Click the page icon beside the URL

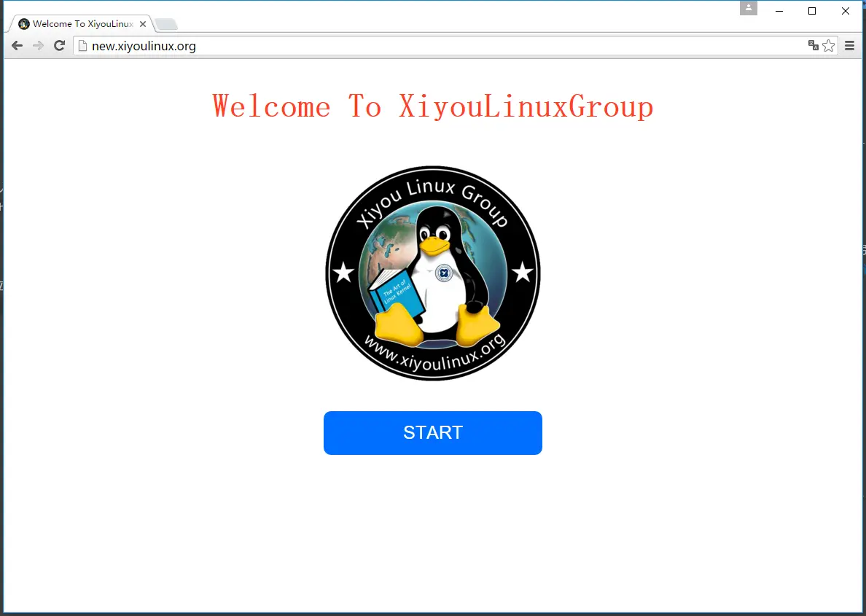(83, 46)
